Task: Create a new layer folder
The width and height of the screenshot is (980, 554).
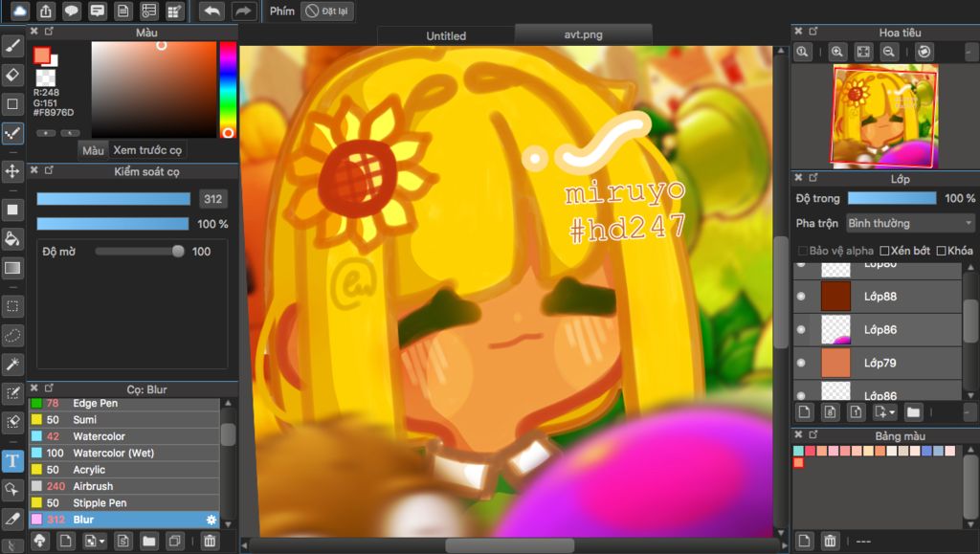Action: pyautogui.click(x=914, y=412)
